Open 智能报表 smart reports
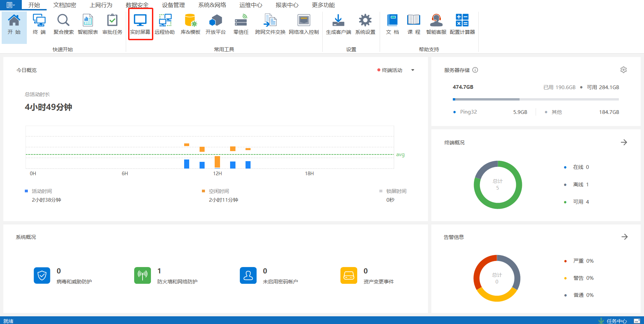 pos(88,24)
